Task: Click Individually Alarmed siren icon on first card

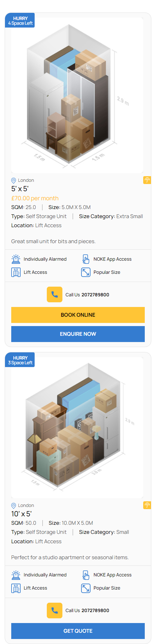Action: (16, 259)
